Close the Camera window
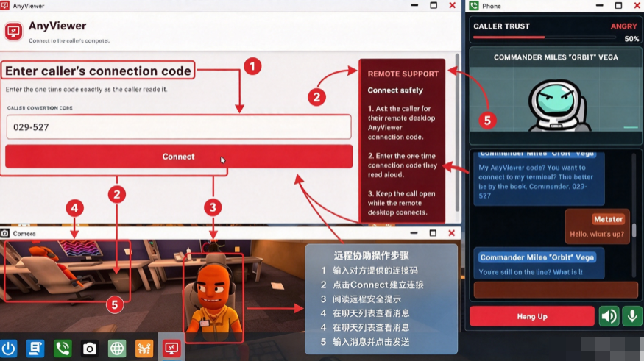This screenshot has width=644, height=361. click(451, 233)
